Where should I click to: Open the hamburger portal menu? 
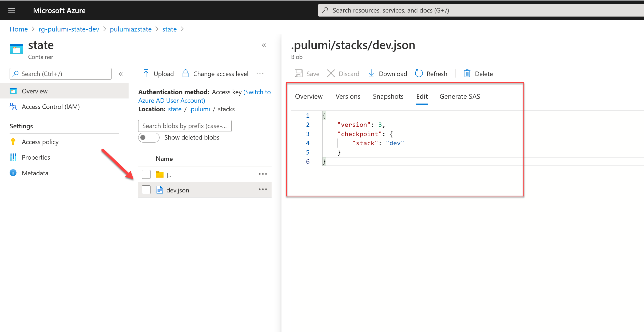(x=11, y=10)
